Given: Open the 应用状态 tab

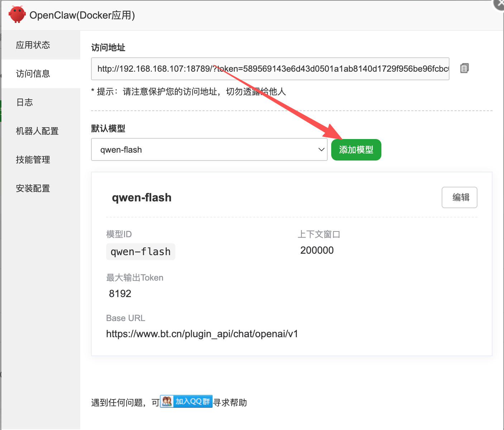Looking at the screenshot, I should pos(33,45).
